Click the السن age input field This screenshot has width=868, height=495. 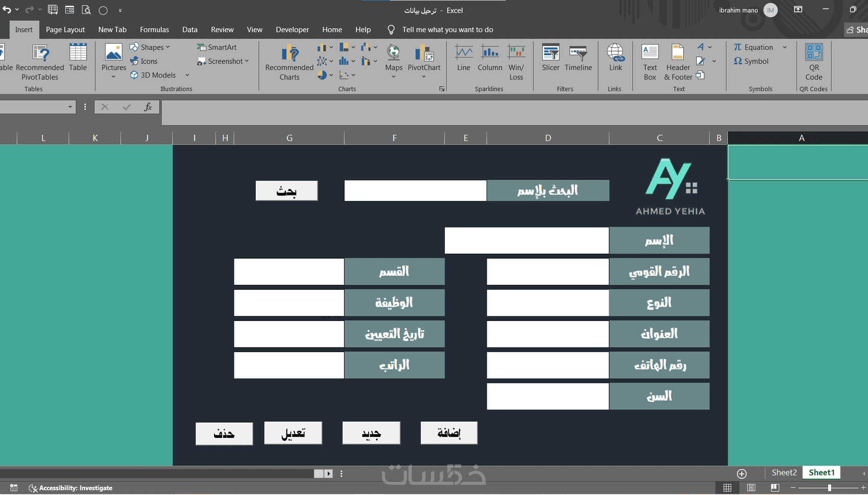pos(548,397)
